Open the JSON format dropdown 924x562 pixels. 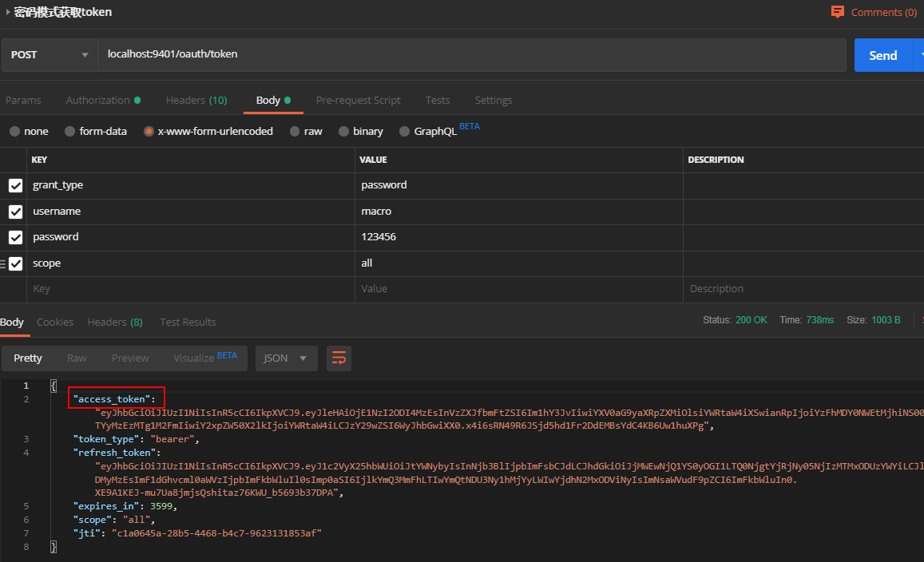tap(286, 358)
